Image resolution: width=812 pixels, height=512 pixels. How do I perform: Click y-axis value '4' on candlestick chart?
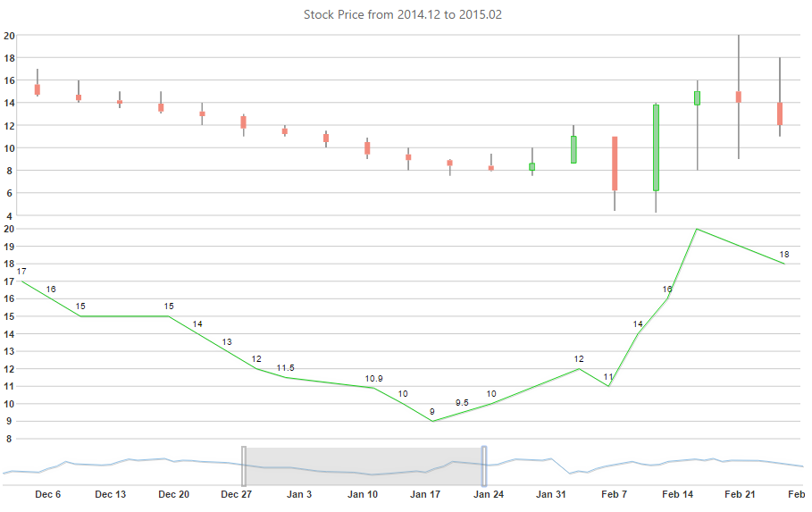pos(9,215)
